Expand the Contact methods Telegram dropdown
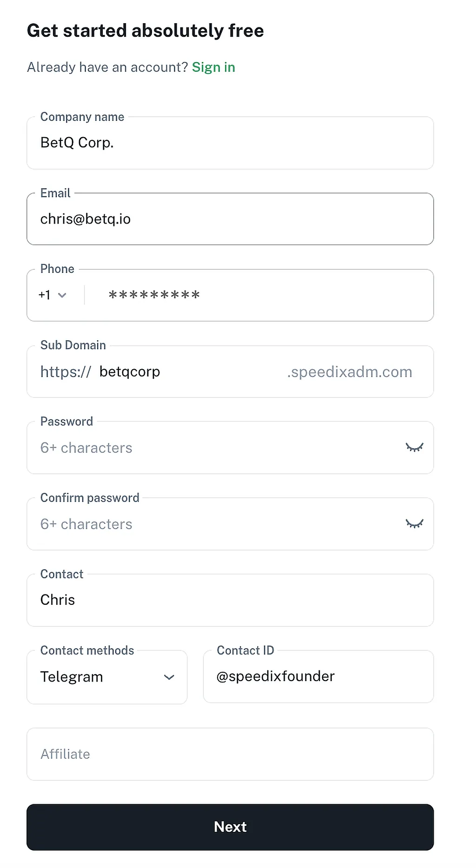Image resolution: width=476 pixels, height=868 pixels. coord(107,677)
